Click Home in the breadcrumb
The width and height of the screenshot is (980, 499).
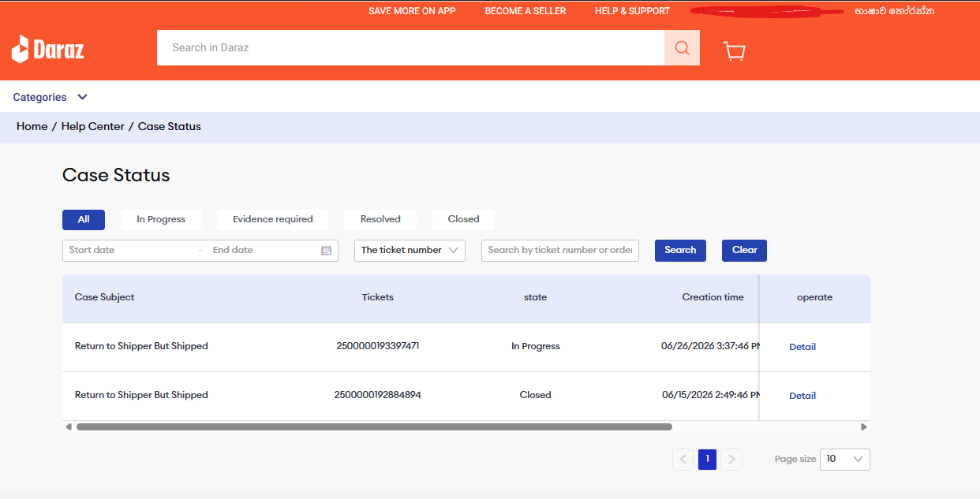32,126
